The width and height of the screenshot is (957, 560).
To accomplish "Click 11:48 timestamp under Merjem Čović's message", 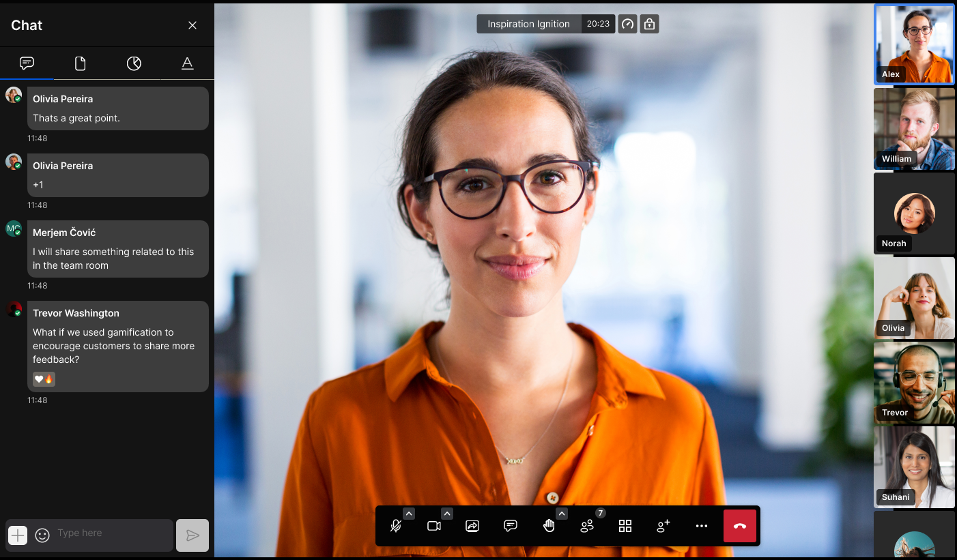I will pos(38,286).
